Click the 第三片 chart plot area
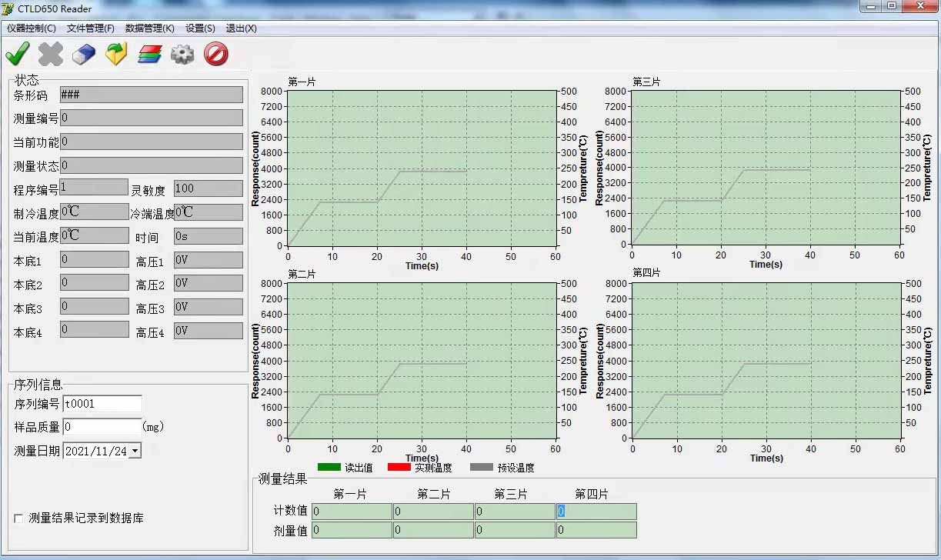This screenshot has height=560, width=941. pyautogui.click(x=766, y=168)
